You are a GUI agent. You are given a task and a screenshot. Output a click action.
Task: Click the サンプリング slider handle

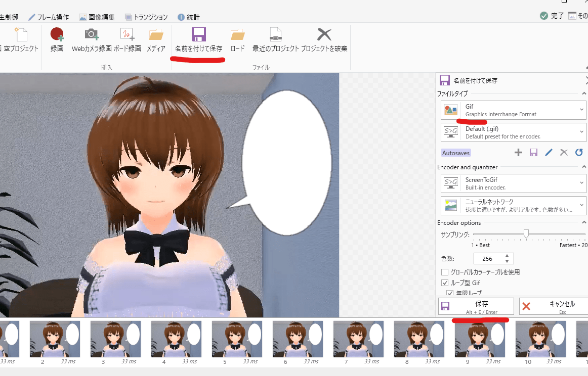pos(526,233)
